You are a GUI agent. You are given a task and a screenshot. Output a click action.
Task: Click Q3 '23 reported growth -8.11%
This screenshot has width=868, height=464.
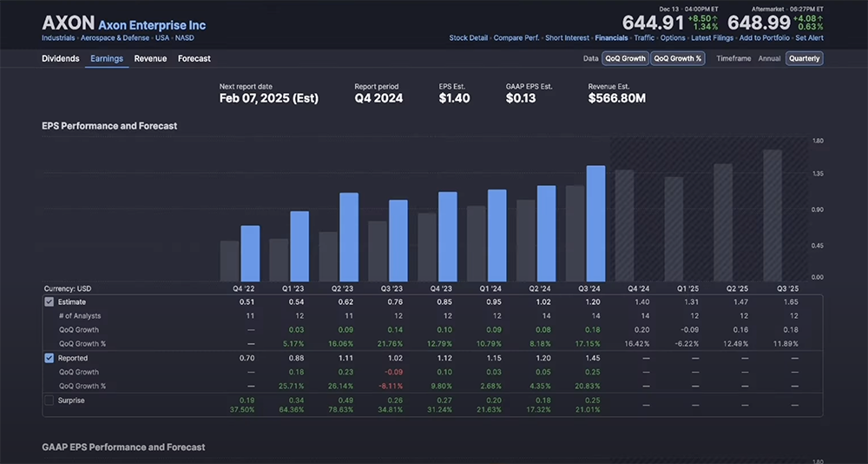click(391, 386)
